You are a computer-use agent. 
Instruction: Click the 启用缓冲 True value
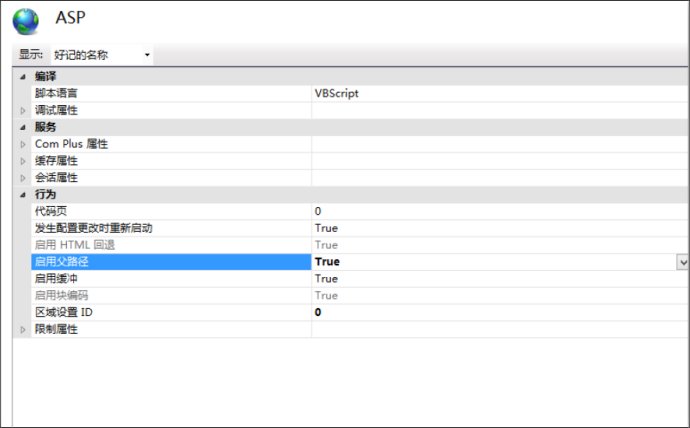[x=326, y=279]
